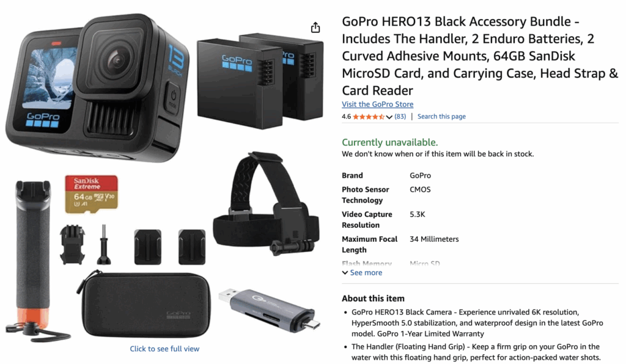The width and height of the screenshot is (626, 364).
Task: Click the SanDisk Extreme 64GB card image
Action: [x=92, y=194]
